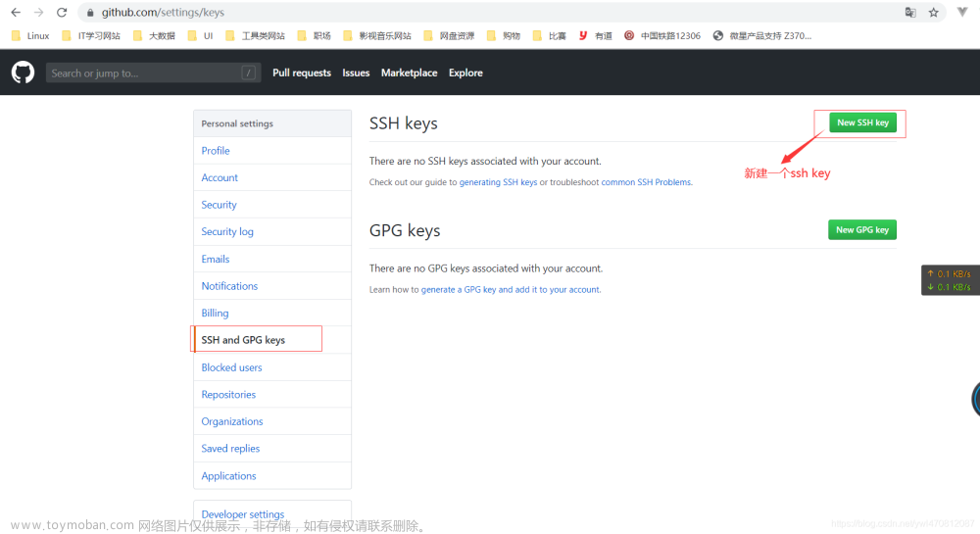Open the Billing settings page
This screenshot has height=534, width=980.
272,313
